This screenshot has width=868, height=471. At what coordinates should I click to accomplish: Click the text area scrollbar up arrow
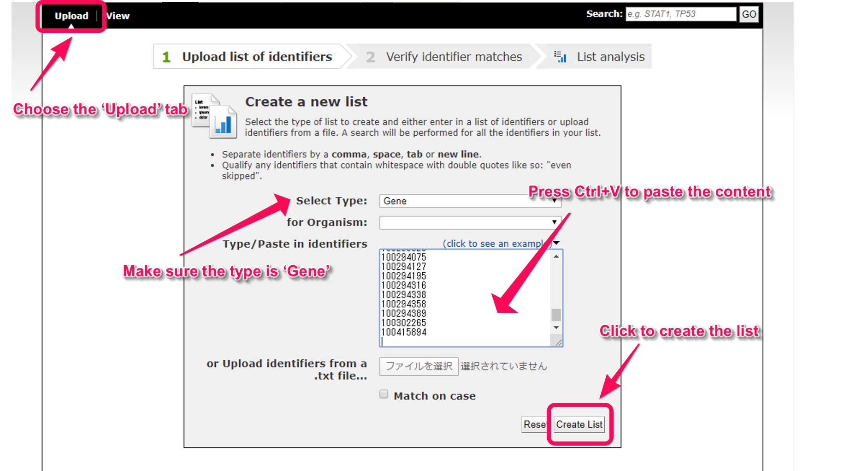click(x=556, y=256)
